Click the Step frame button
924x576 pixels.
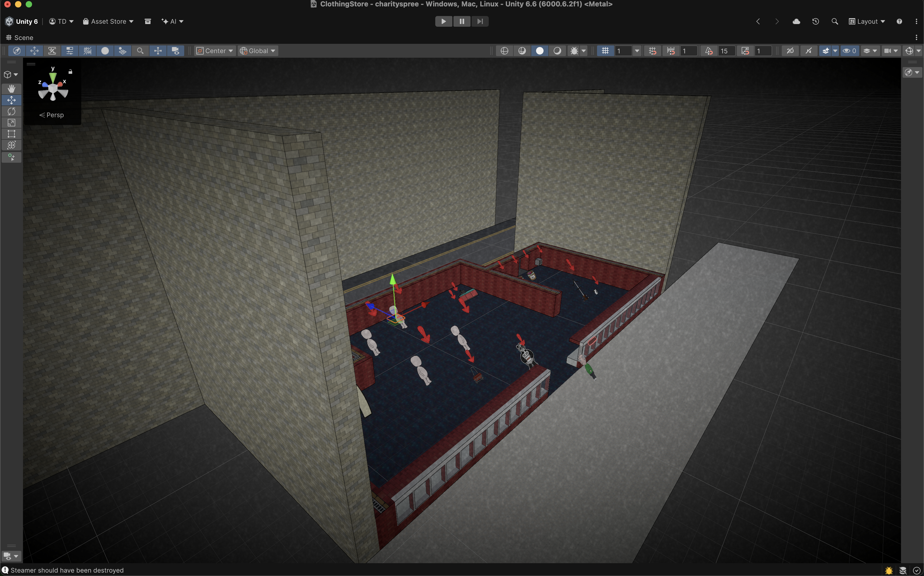point(480,21)
